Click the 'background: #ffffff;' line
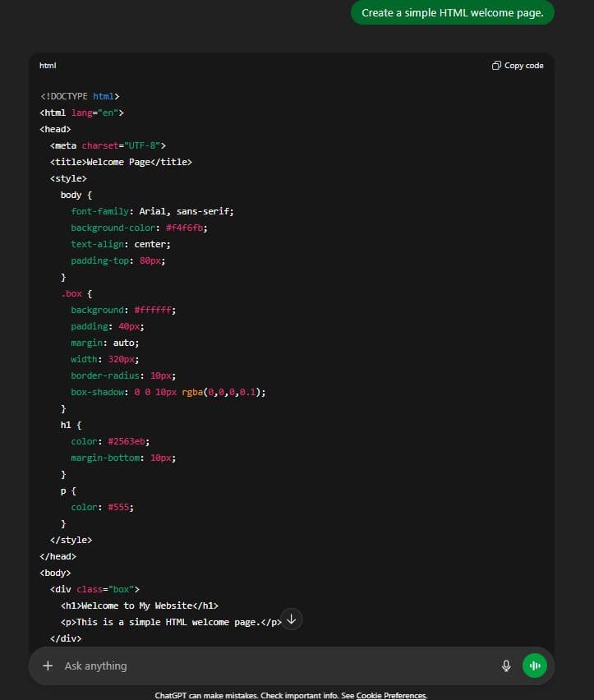 click(x=123, y=310)
